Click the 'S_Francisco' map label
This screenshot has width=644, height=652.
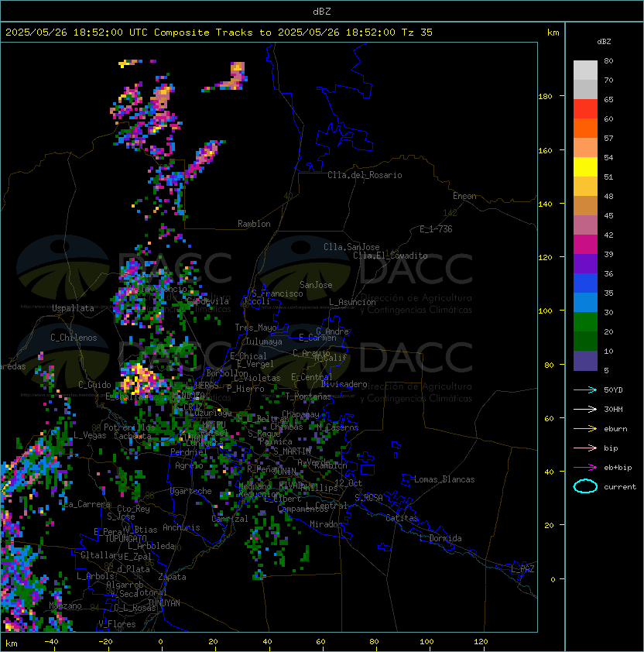coord(277,293)
